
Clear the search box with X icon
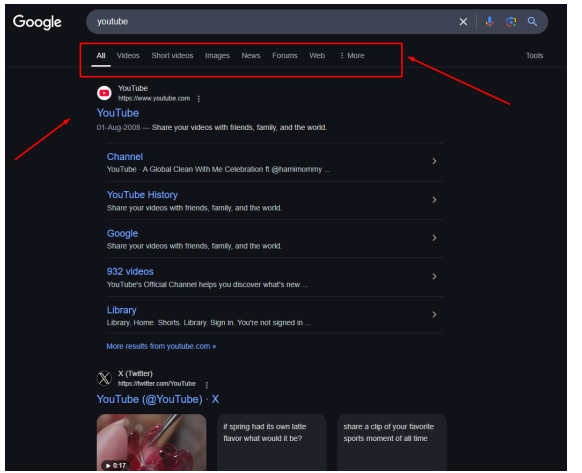463,22
